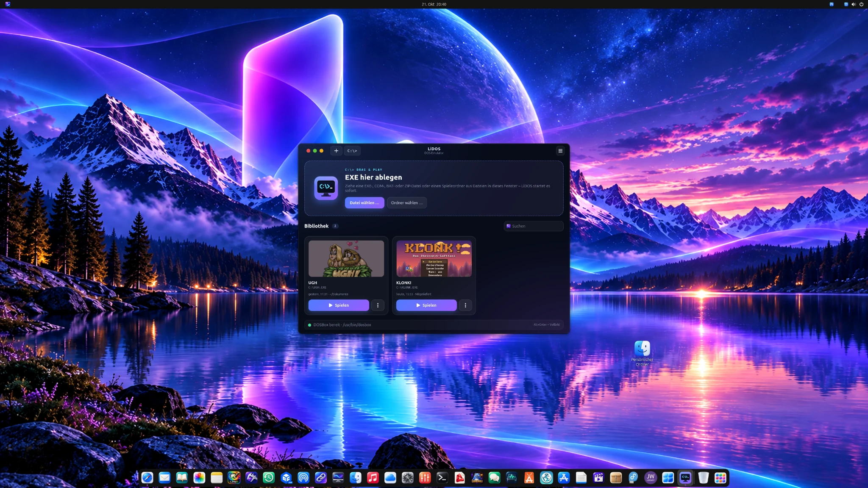Screen dimensions: 868x488
Task: Click the 'Datei wählen …' button
Action: click(x=364, y=203)
